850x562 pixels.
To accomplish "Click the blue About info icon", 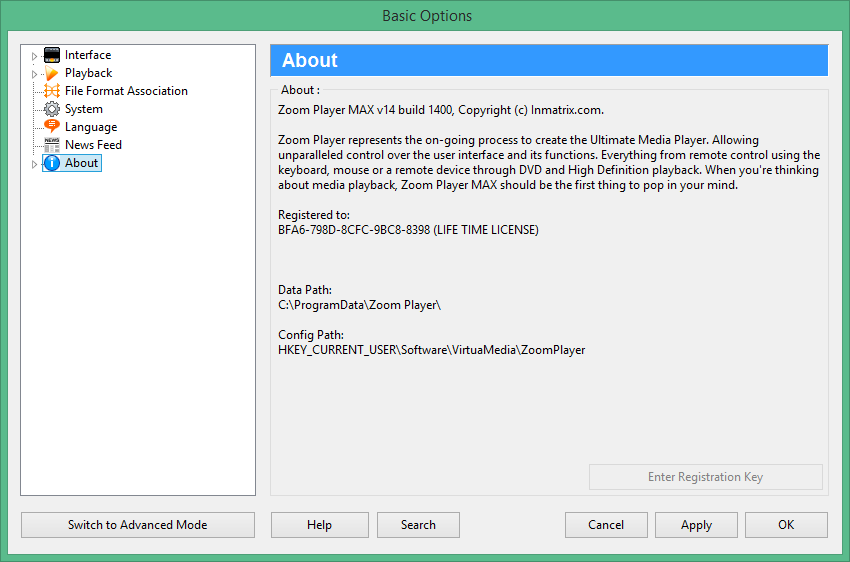I will [x=52, y=163].
